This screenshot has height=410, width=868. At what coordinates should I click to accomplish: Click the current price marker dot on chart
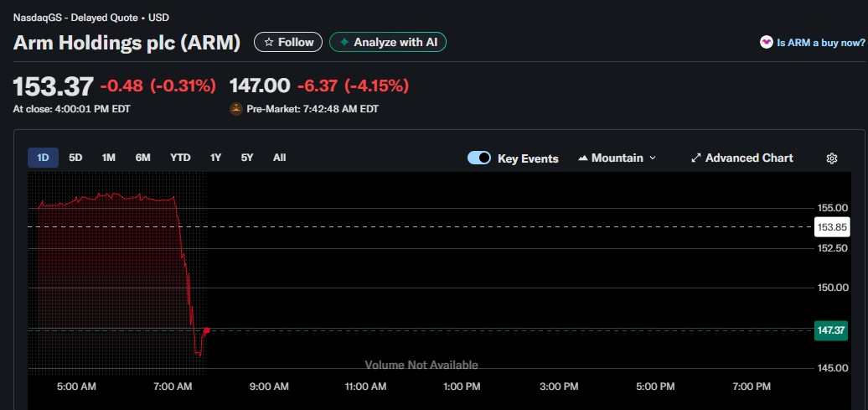[206, 331]
